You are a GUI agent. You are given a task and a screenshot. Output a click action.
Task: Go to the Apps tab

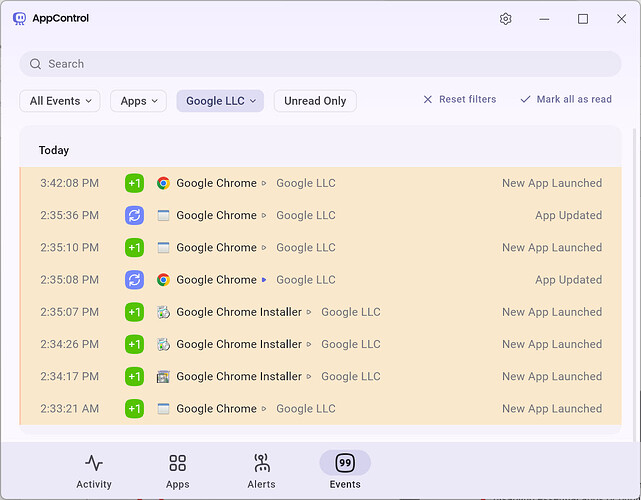point(178,472)
